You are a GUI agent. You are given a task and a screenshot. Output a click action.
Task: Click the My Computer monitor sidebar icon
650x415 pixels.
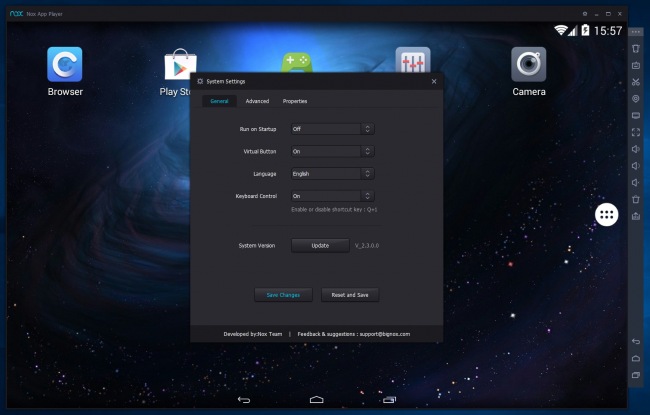(635, 116)
